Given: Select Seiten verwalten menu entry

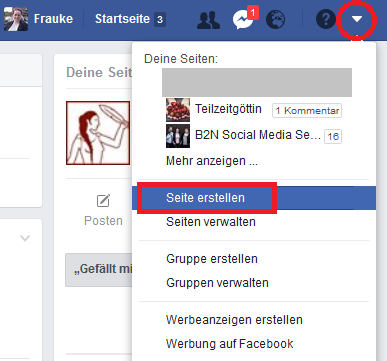Looking at the screenshot, I should 211,222.
